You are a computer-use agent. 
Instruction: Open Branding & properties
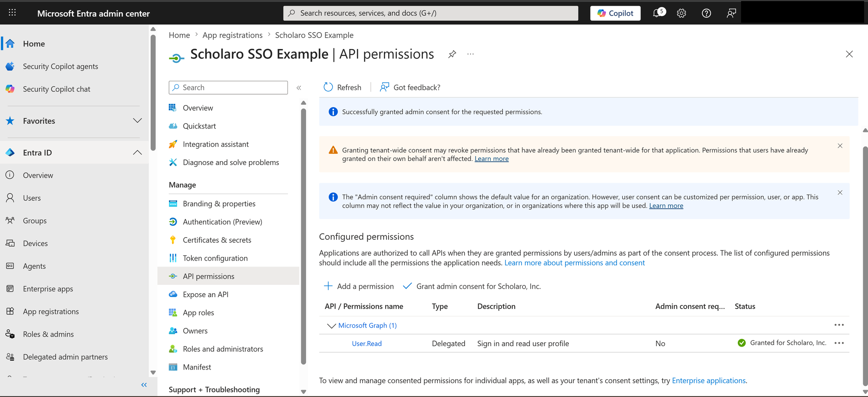click(219, 204)
